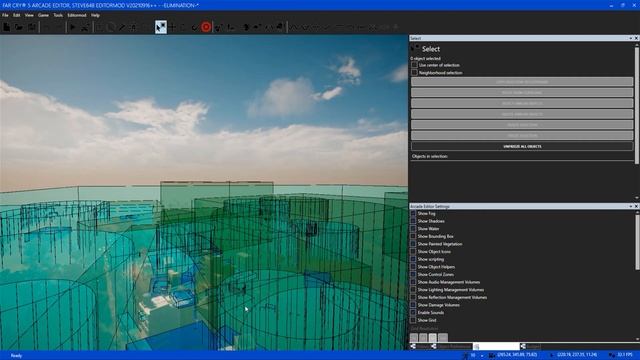The width and height of the screenshot is (640, 360).
Task: Enable Show Bounding Box
Action: 413,236
